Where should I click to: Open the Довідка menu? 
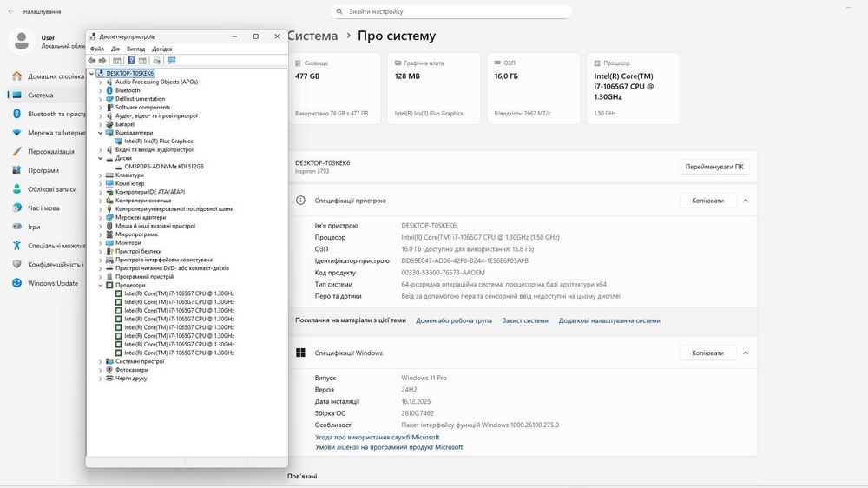[x=162, y=49]
